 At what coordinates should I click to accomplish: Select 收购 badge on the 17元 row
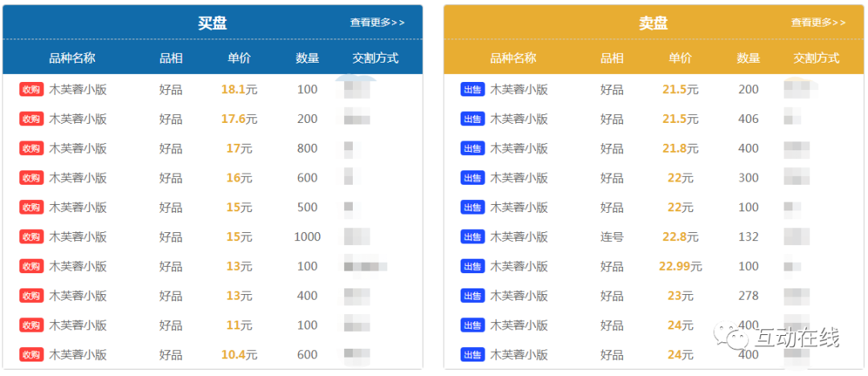[x=31, y=148]
